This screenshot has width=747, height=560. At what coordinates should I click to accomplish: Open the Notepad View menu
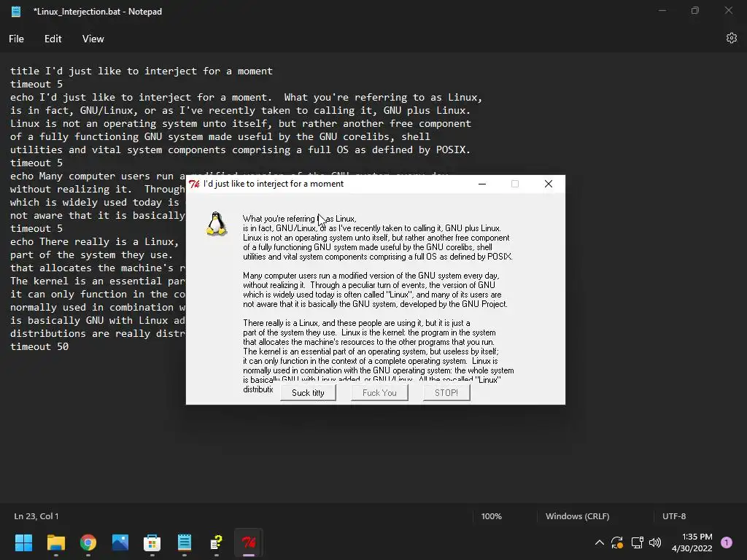point(93,39)
